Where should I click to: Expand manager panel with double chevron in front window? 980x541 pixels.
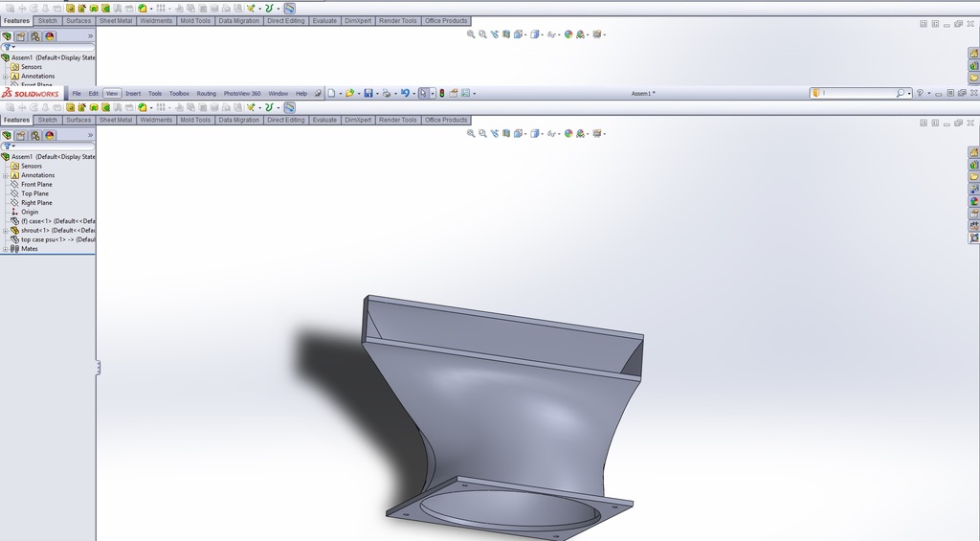click(90, 135)
